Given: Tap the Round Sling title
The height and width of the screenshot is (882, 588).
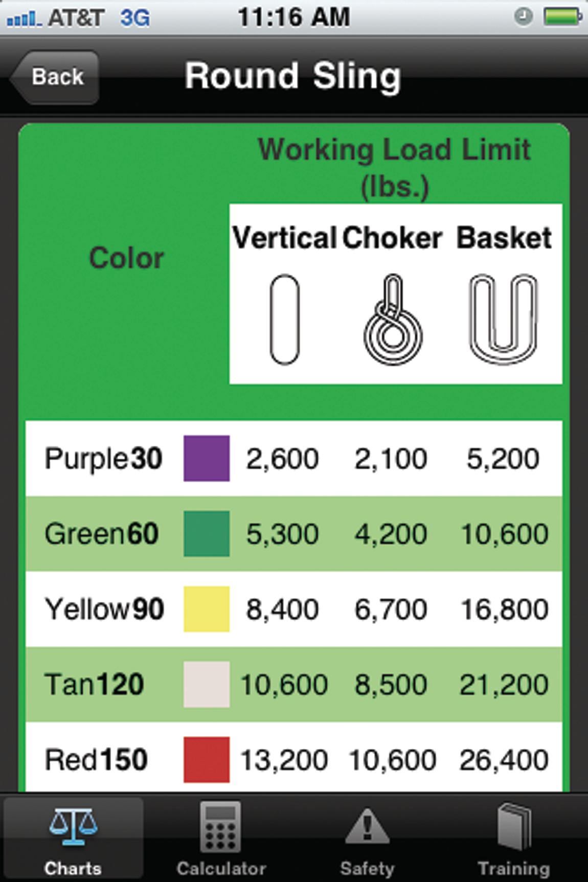Looking at the screenshot, I should point(292,76).
